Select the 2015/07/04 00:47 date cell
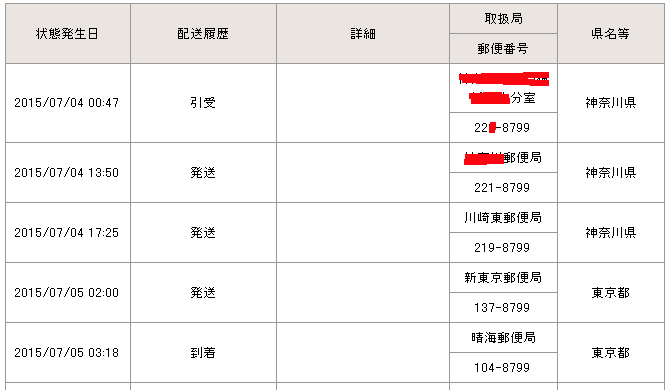This screenshot has height=390, width=670. (68, 103)
